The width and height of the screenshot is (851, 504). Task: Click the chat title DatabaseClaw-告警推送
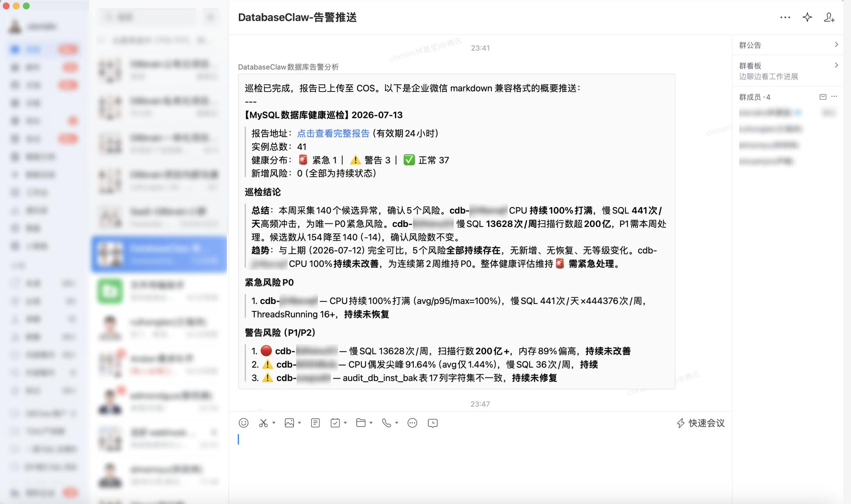pos(297,18)
